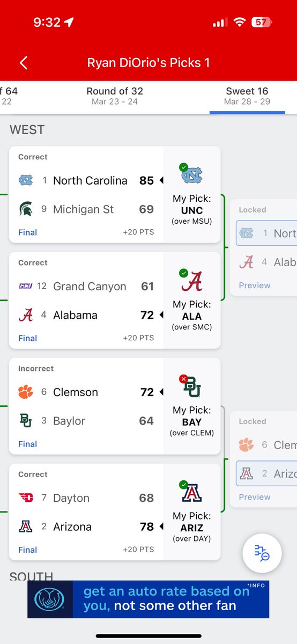Viewport: 297px width, 644px height.
Task: Tap the Baylor logo marked incorrect pick
Action: 191,386
